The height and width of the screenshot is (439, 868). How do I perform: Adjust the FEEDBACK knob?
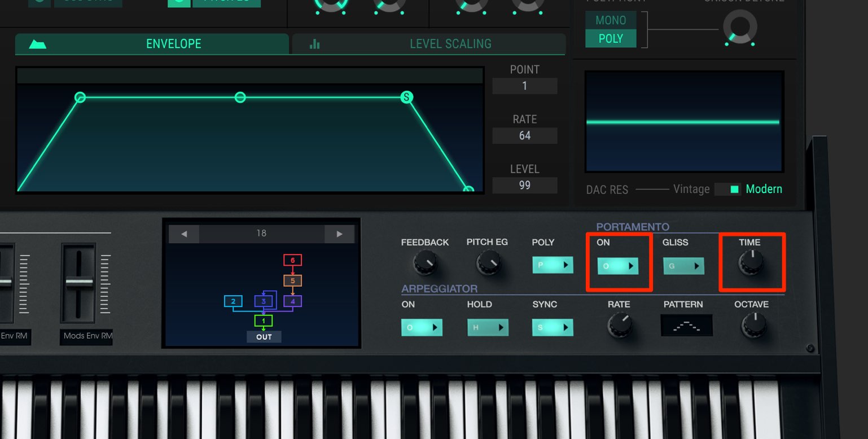(424, 263)
